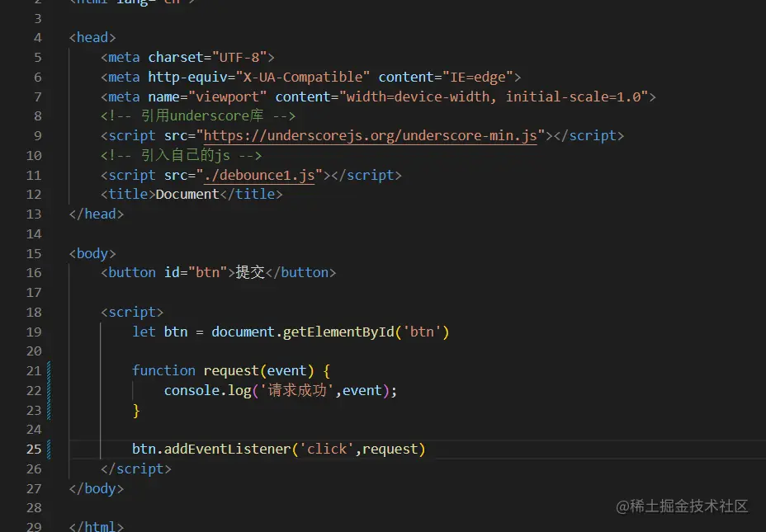The height and width of the screenshot is (532, 766).
Task: Click the "width=device-width, initial-scale=1.0" string
Action: tap(494, 97)
